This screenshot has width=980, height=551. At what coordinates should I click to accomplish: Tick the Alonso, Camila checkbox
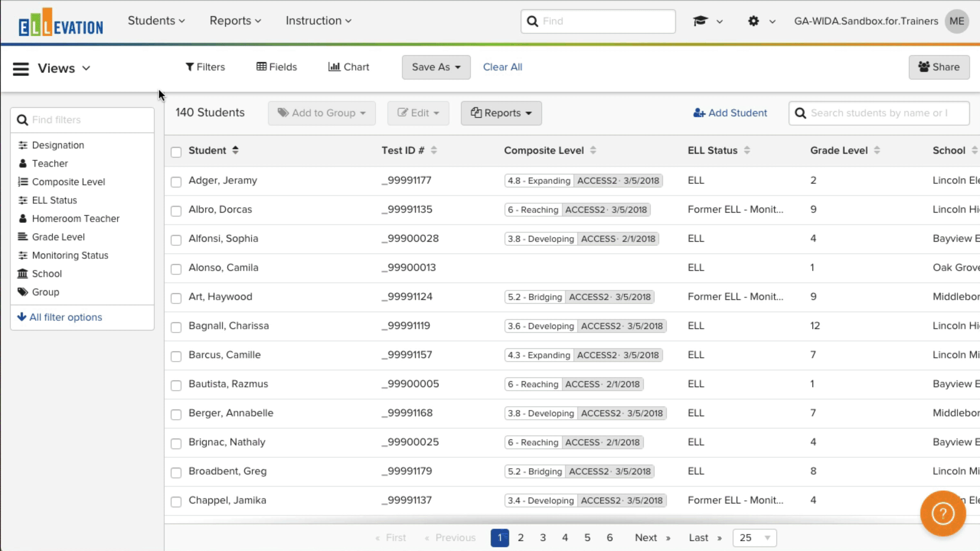[x=176, y=269]
